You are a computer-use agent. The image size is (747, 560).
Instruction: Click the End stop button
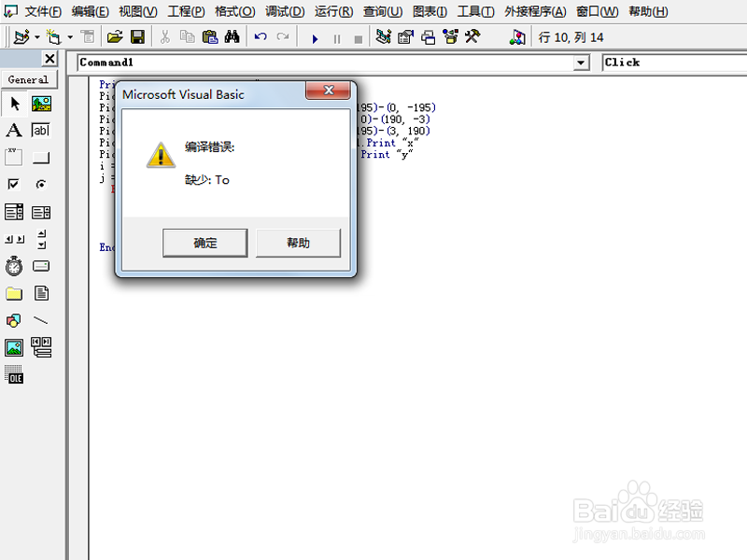359,39
